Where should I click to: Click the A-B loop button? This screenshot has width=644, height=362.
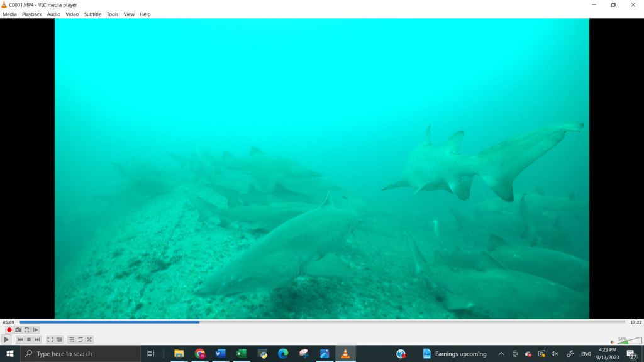27,330
